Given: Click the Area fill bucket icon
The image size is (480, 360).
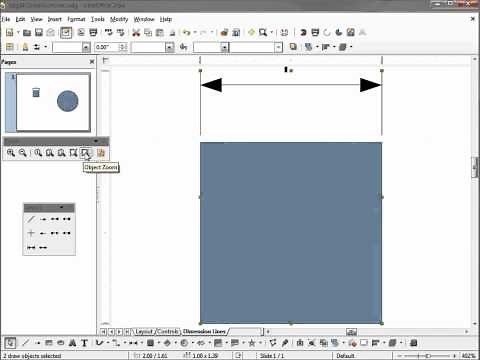Looking at the screenshot, I should [183, 47].
